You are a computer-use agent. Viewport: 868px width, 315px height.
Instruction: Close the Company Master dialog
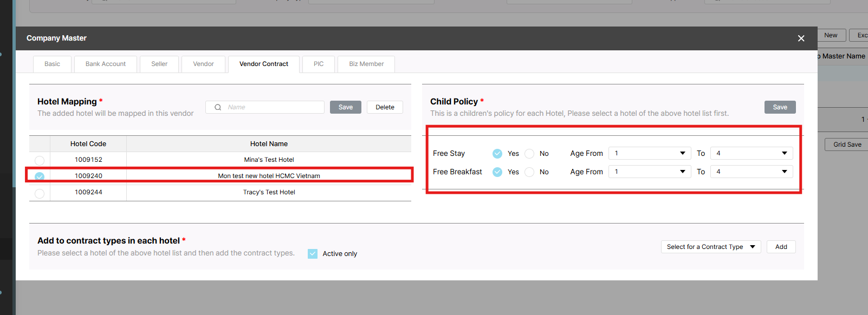(801, 38)
